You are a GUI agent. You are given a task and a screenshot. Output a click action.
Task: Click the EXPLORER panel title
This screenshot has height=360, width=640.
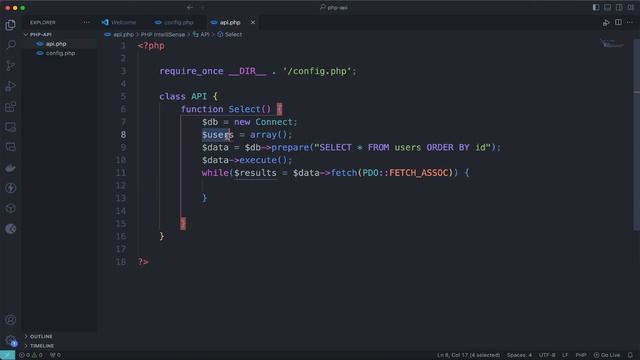42,22
